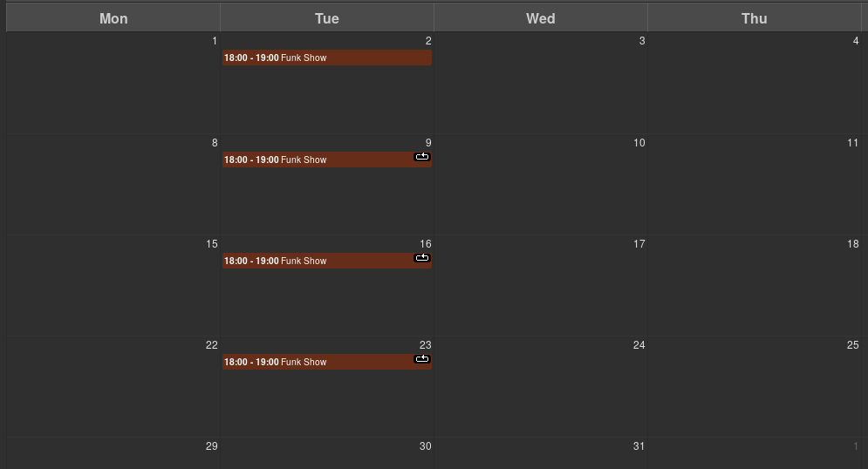Click day number 31 on Wednesday
Image resolution: width=868 pixels, height=469 pixels.
coord(639,446)
